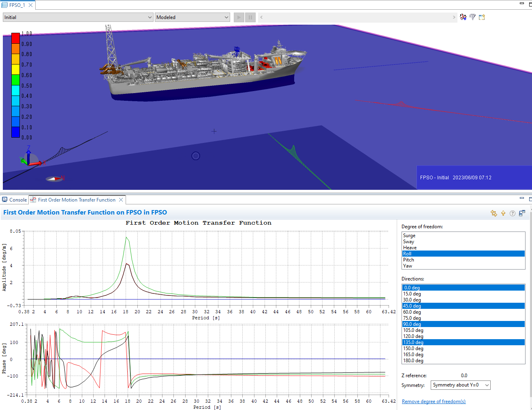Image resolution: width=532 pixels, height=410 pixels.
Task: Click the new view icon beside the filter
Action: (482, 17)
